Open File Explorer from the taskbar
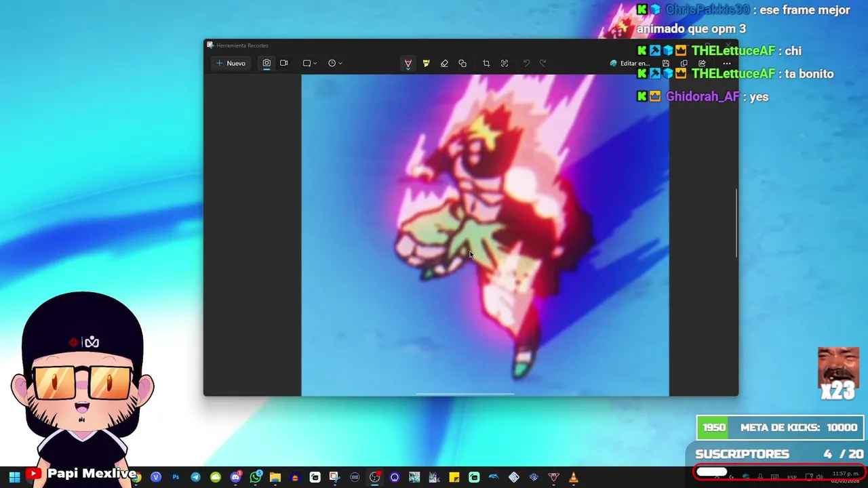 [275, 477]
